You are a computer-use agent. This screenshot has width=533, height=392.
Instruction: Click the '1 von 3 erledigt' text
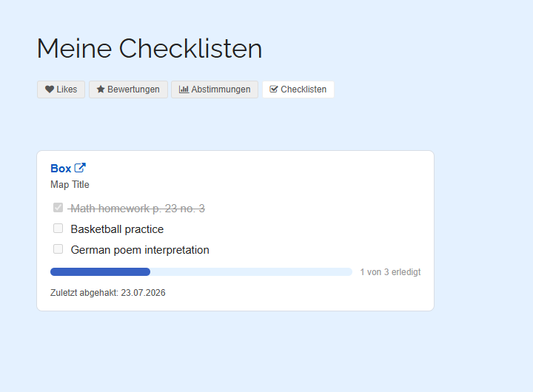click(390, 272)
